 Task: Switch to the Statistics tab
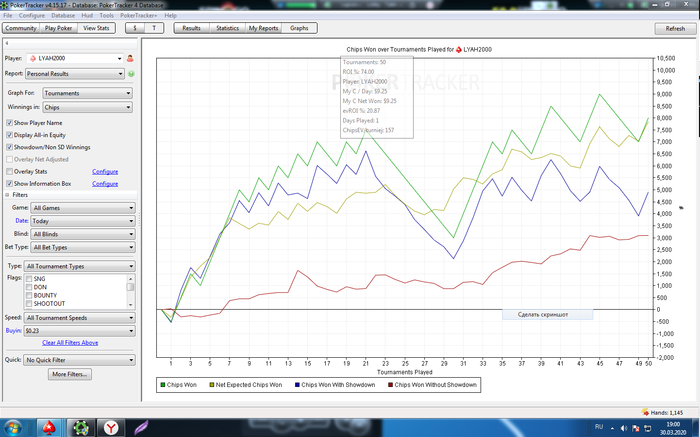[x=227, y=28]
